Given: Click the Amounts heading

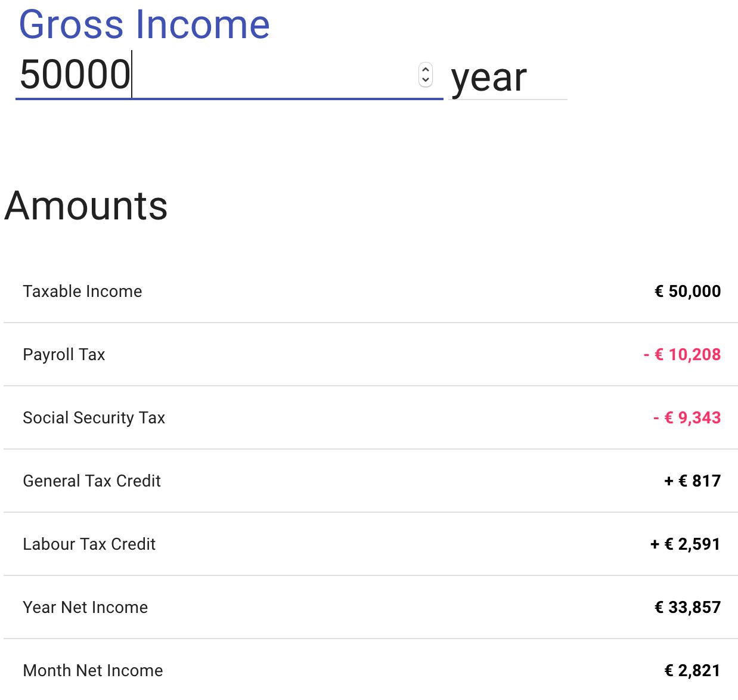Looking at the screenshot, I should click(86, 206).
